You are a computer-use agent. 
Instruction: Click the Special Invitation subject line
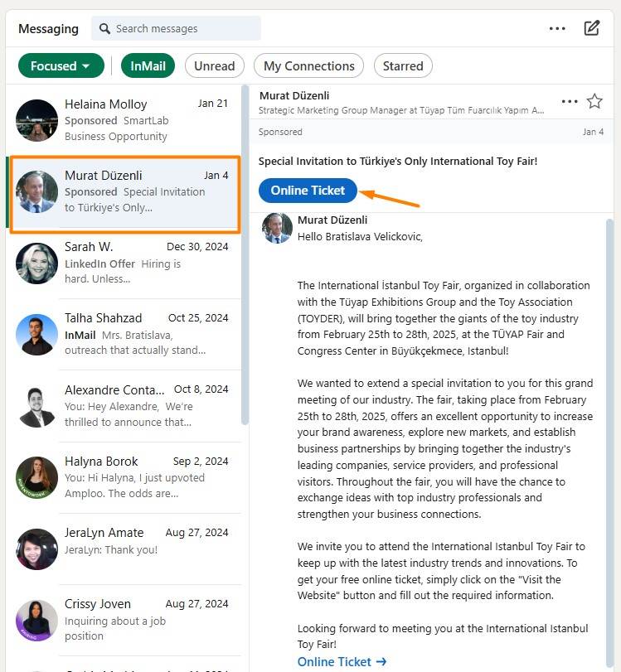tap(398, 161)
